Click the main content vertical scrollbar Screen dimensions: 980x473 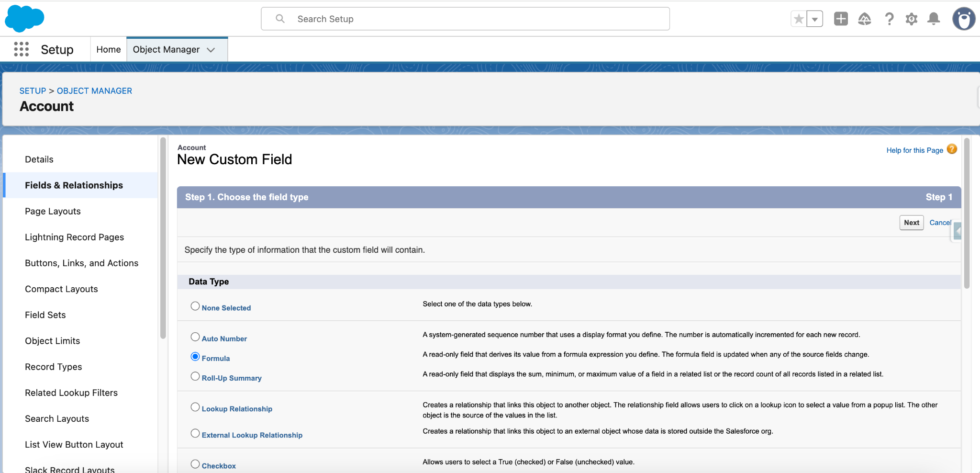pos(967,213)
